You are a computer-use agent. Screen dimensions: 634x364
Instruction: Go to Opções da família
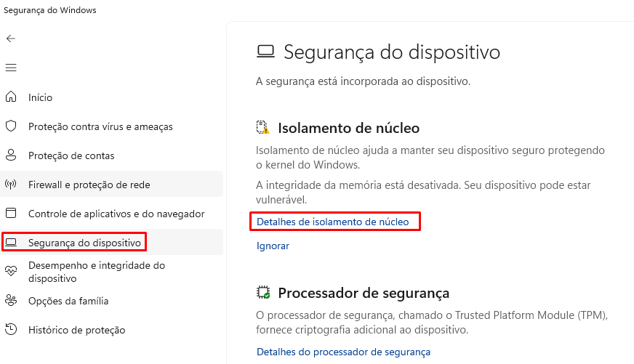tap(68, 301)
